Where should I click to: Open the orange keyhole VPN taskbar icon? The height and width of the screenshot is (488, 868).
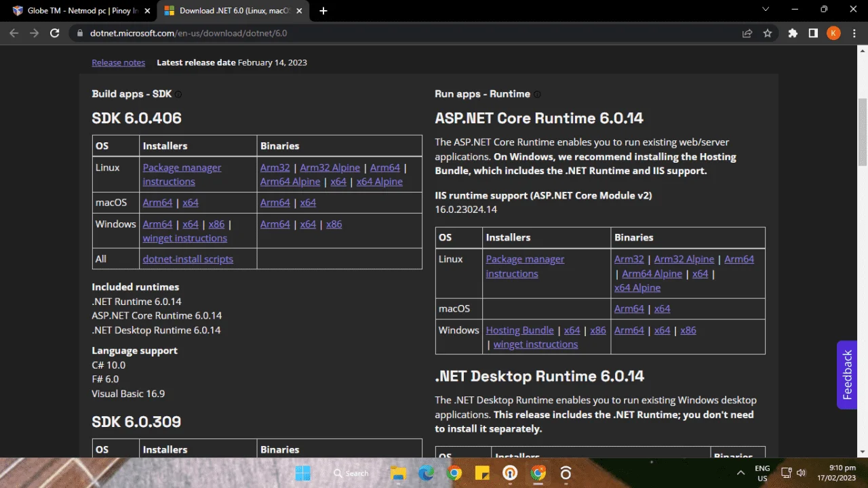510,473
